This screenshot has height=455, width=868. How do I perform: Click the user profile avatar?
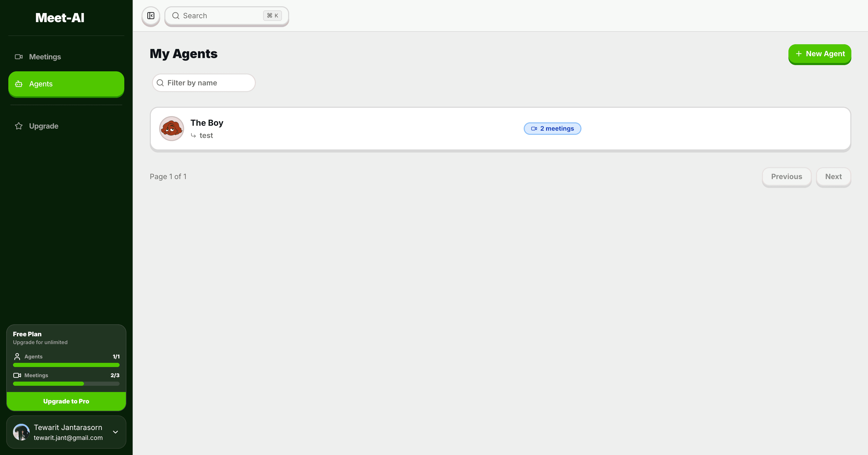tap(21, 432)
